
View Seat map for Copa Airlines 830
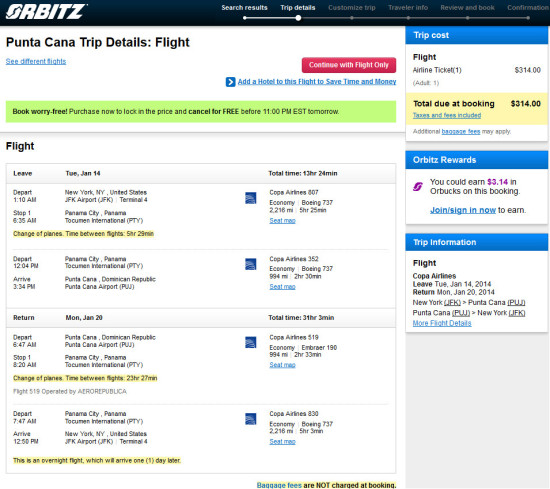(282, 442)
